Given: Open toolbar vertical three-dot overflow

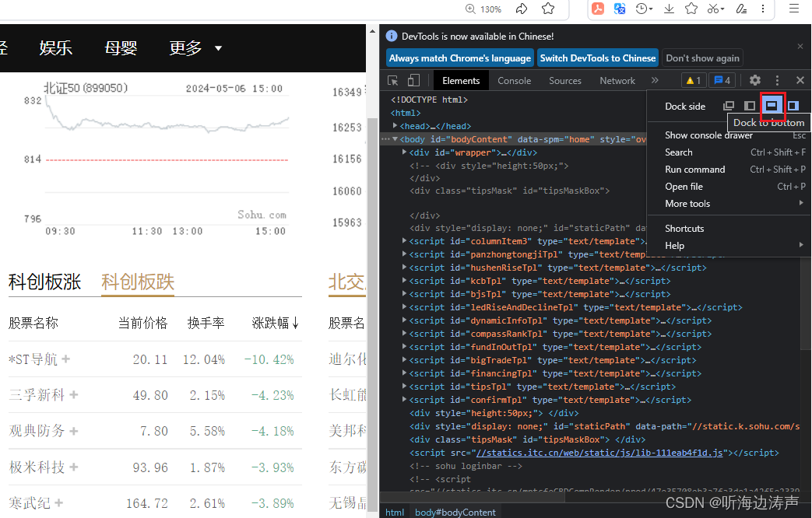Looking at the screenshot, I should click(x=763, y=9).
